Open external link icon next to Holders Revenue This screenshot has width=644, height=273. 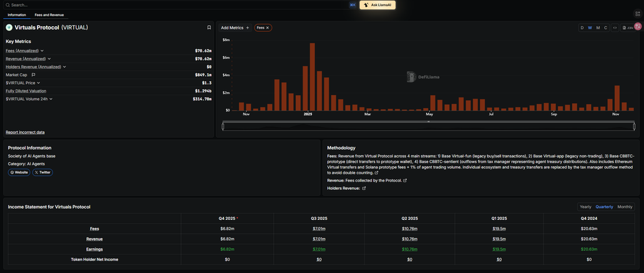point(364,188)
